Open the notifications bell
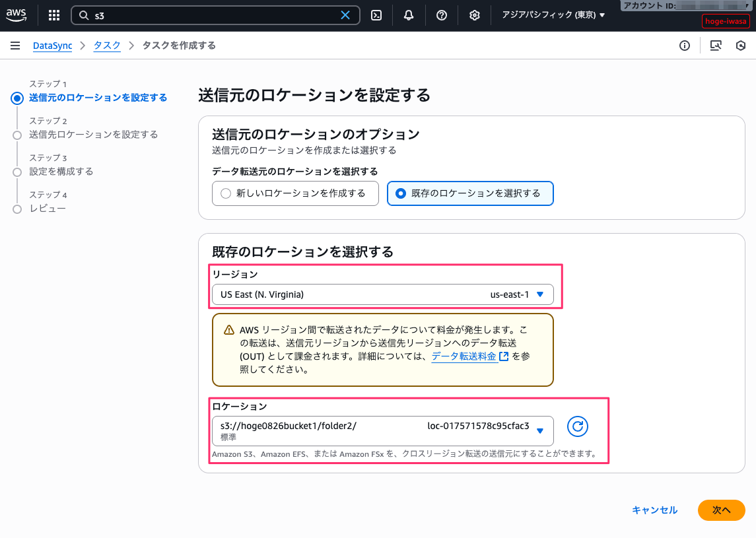The image size is (756, 538). 409,15
